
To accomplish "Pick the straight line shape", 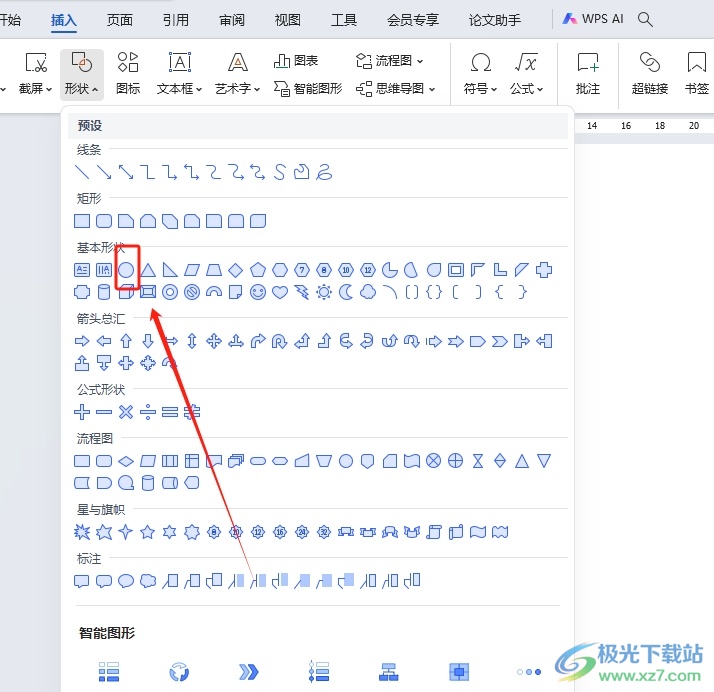I will point(82,172).
